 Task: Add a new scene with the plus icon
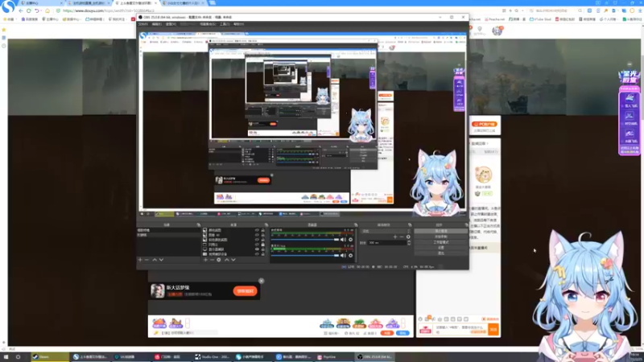pos(140,260)
